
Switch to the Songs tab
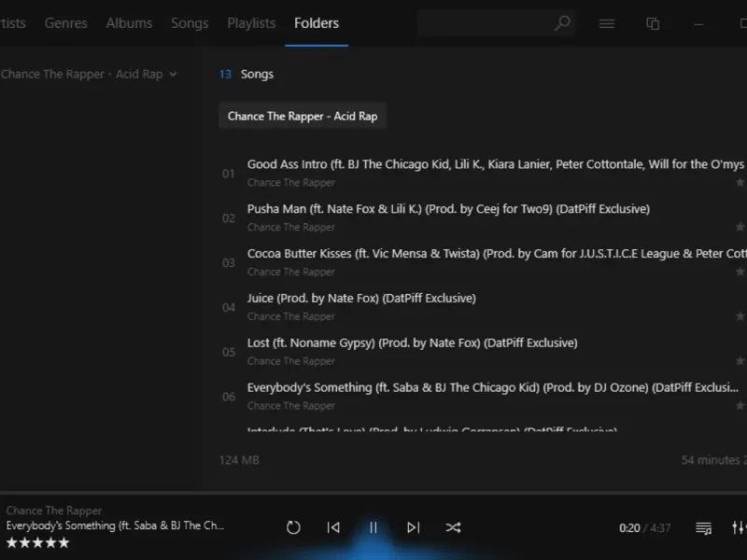(190, 23)
